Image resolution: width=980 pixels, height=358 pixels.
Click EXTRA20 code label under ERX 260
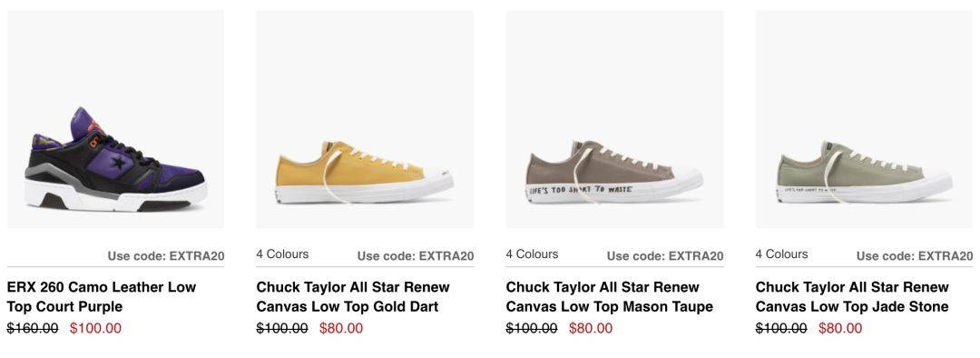pos(166,255)
